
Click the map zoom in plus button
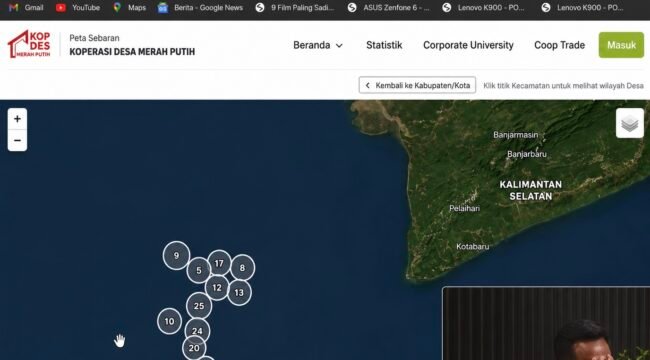tap(17, 119)
